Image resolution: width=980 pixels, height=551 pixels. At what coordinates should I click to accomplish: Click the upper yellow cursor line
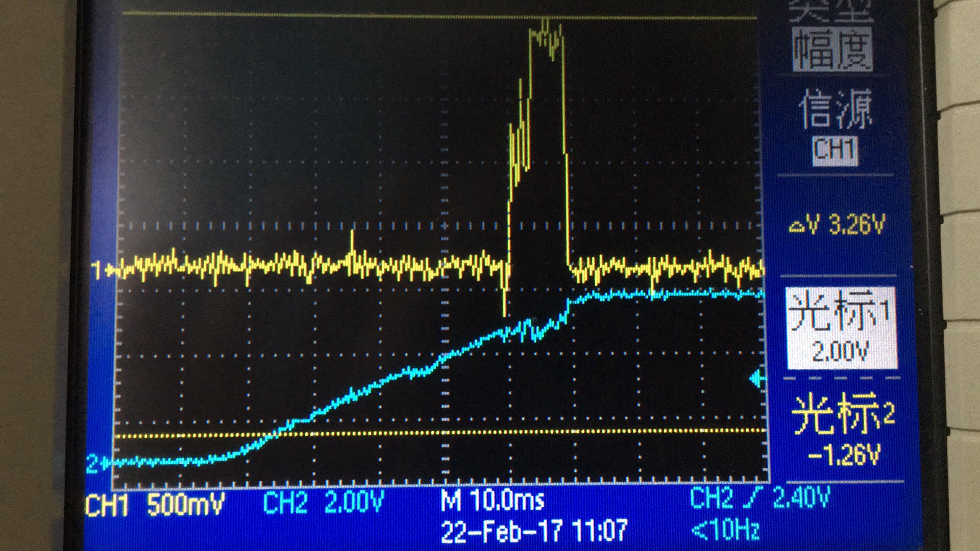coord(357,14)
